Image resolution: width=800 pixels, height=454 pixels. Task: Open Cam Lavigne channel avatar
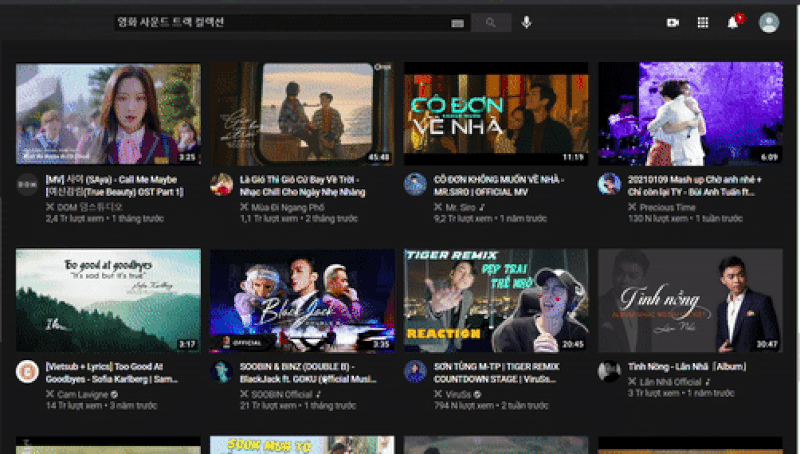(27, 371)
